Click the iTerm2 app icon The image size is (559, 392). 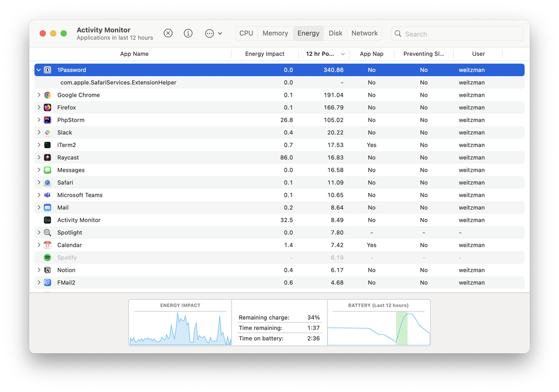pyautogui.click(x=48, y=145)
